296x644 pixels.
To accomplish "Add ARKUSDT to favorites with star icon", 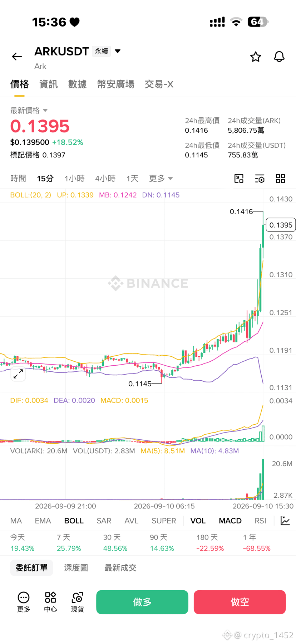I will click(256, 57).
